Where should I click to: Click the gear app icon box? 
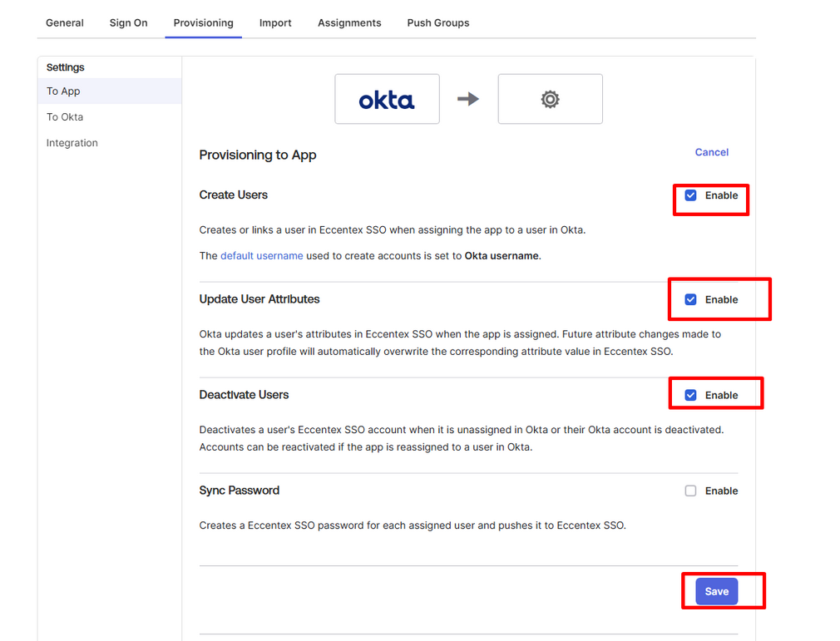(x=551, y=99)
